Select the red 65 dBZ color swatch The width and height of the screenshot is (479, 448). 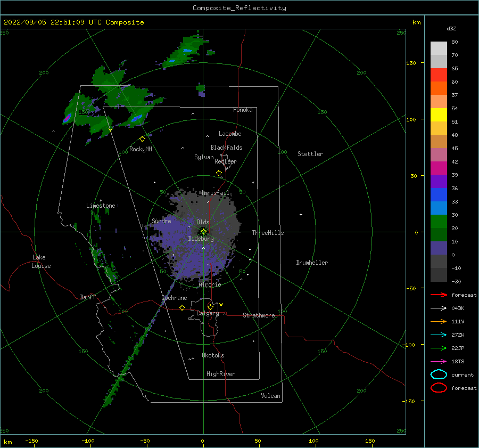[439, 75]
